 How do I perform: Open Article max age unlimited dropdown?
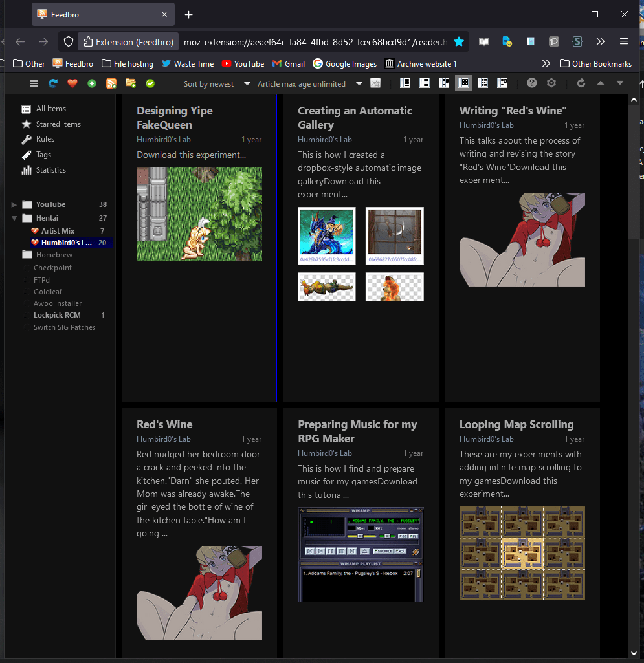[x=309, y=83]
